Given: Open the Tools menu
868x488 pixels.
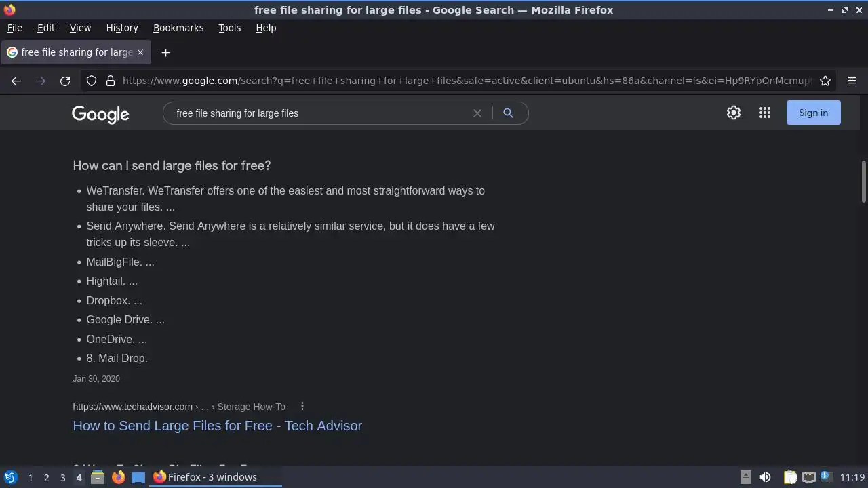Looking at the screenshot, I should point(229,28).
